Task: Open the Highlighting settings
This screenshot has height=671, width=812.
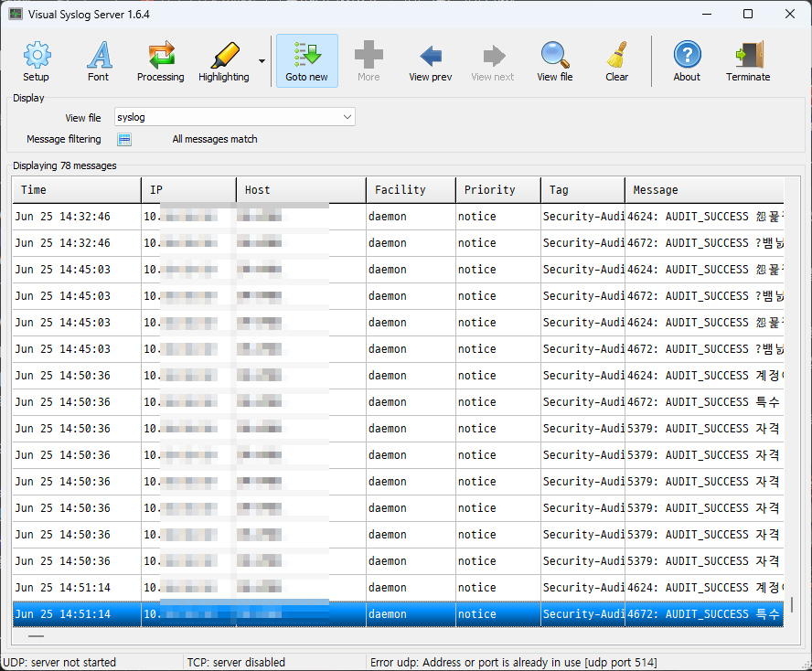Action: (x=224, y=61)
